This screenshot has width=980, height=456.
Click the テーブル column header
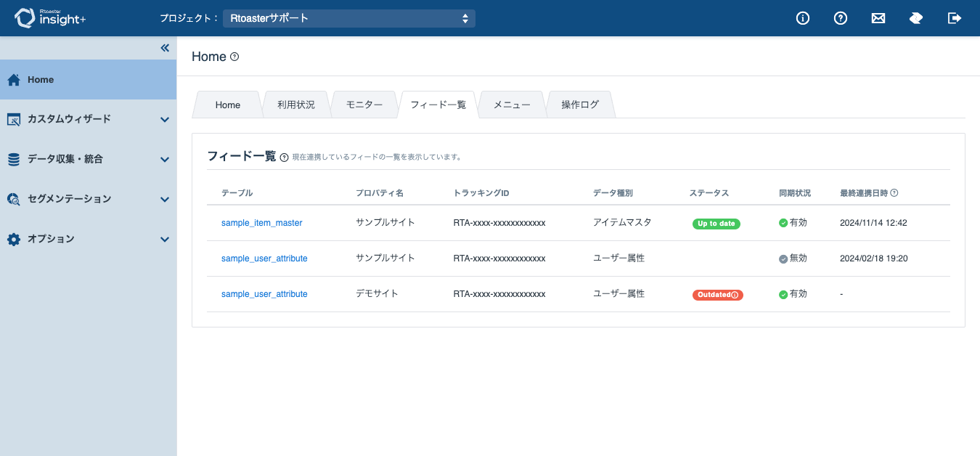click(237, 193)
